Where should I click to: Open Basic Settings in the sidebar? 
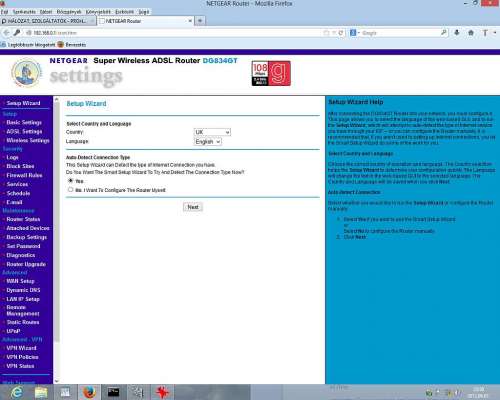coord(24,122)
